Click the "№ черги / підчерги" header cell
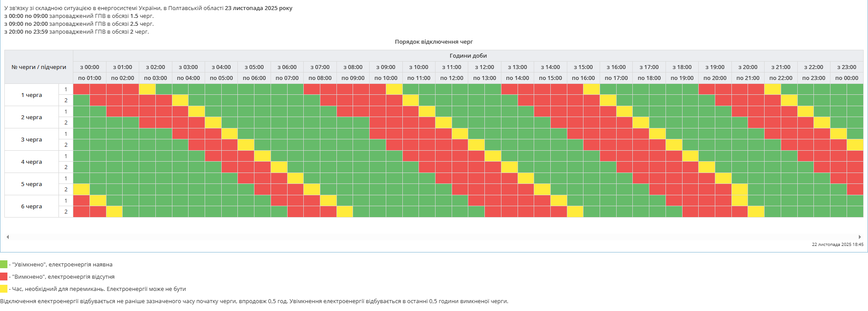This screenshot has height=311, width=868. point(39,67)
